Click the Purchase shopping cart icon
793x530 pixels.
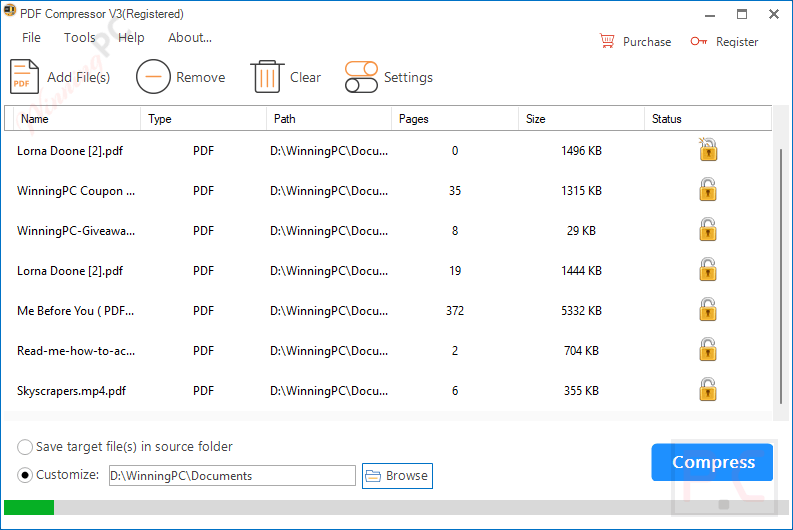[x=607, y=41]
